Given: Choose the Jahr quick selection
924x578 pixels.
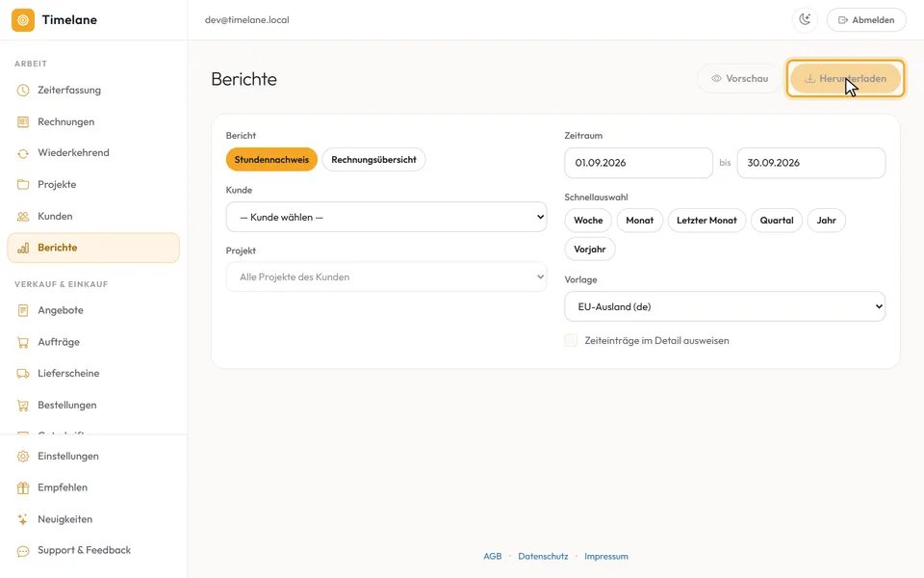Looking at the screenshot, I should [x=826, y=220].
